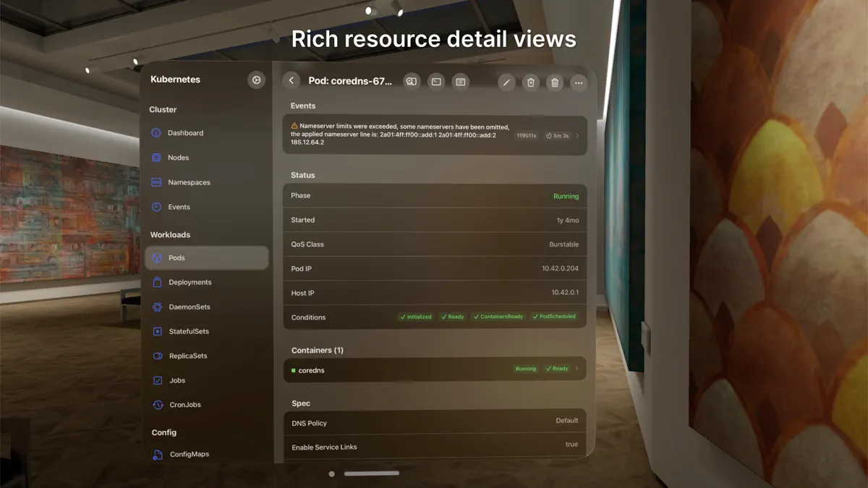Open the pod details card icon
Viewport: 868px width, 488px height.
point(460,82)
